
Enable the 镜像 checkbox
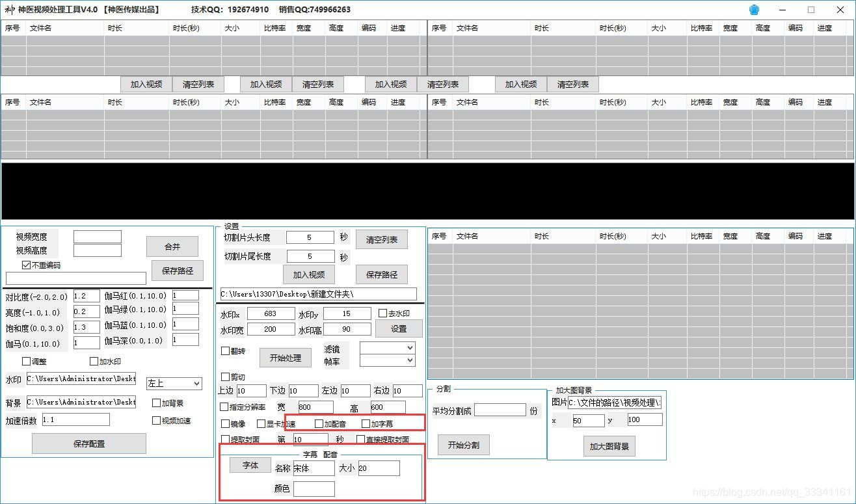coord(226,423)
